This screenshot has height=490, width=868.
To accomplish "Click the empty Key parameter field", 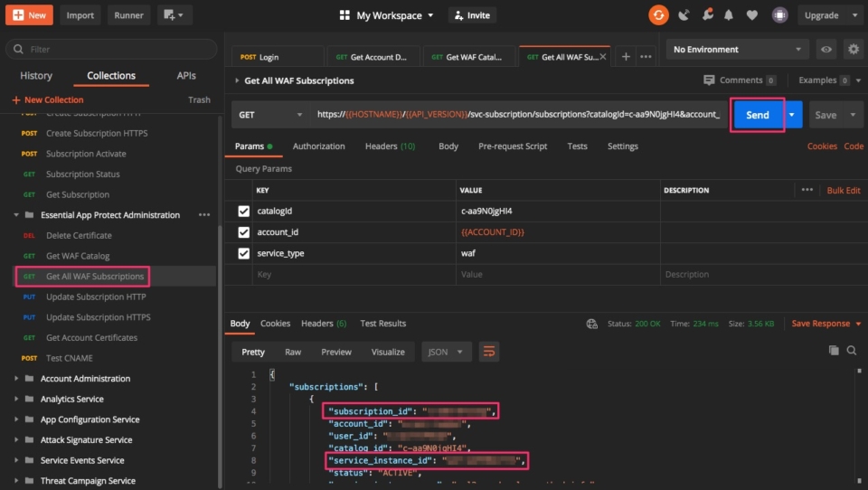I will point(354,274).
